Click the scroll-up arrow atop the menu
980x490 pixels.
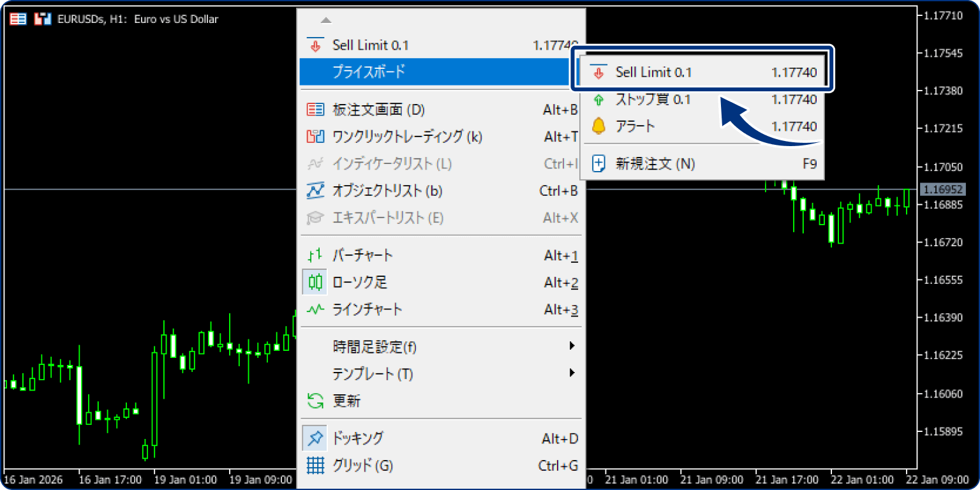[x=325, y=19]
